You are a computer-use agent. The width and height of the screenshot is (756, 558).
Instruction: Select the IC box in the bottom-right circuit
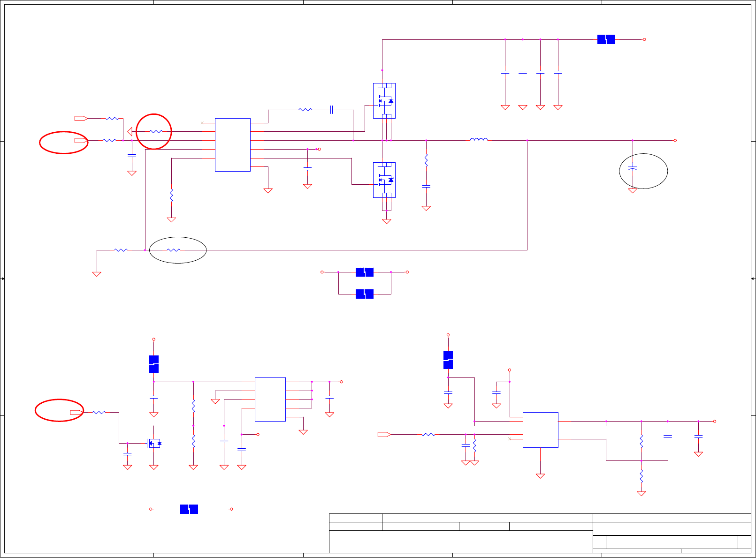(541, 430)
